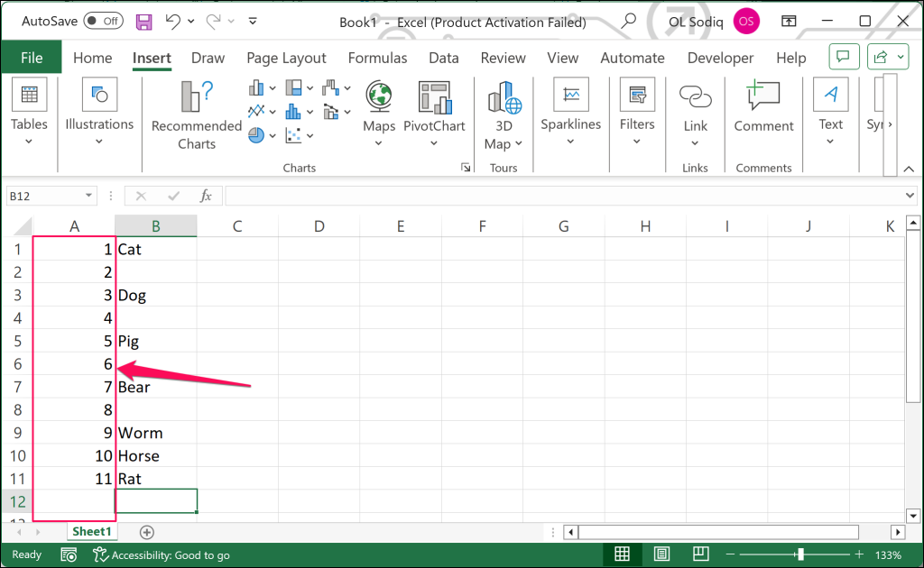Viewport: 924px width, 568px height.
Task: Open the charts dialog launcher
Action: (x=466, y=168)
